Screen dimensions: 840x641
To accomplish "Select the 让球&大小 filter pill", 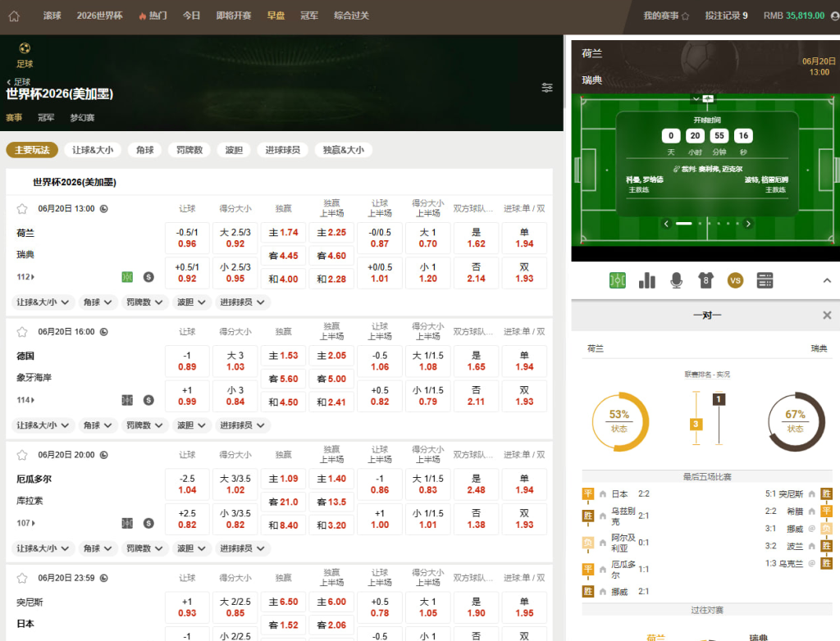I will click(93, 150).
